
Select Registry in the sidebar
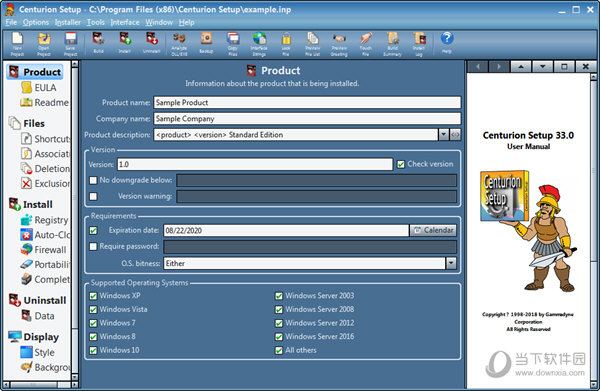pyautogui.click(x=44, y=220)
